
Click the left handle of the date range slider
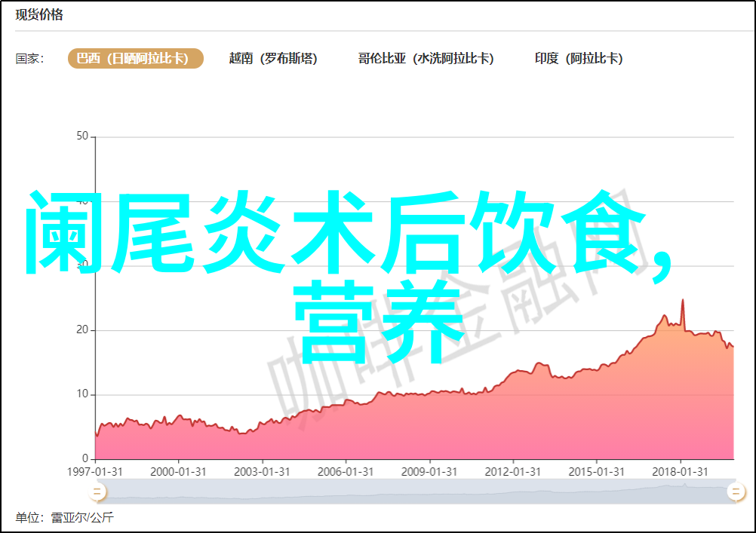tap(97, 492)
